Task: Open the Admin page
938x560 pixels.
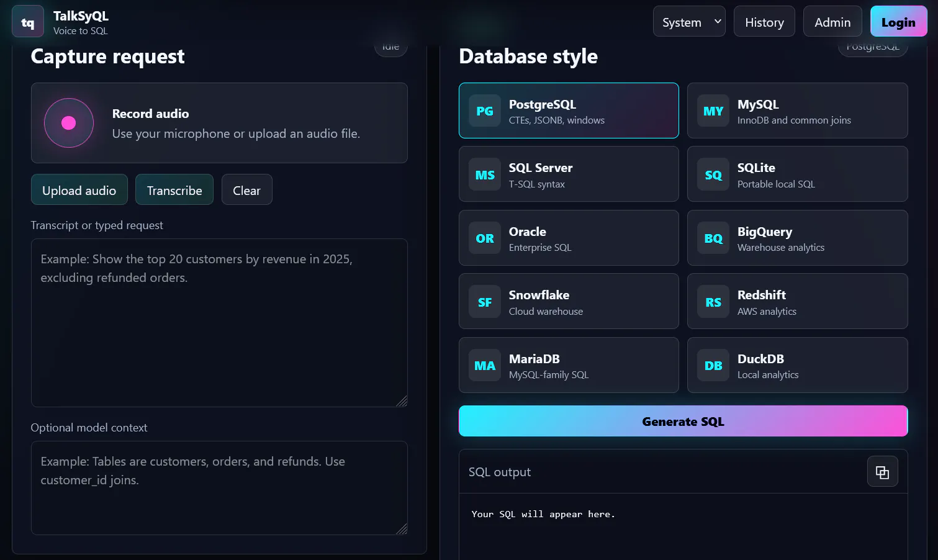Action: tap(832, 22)
